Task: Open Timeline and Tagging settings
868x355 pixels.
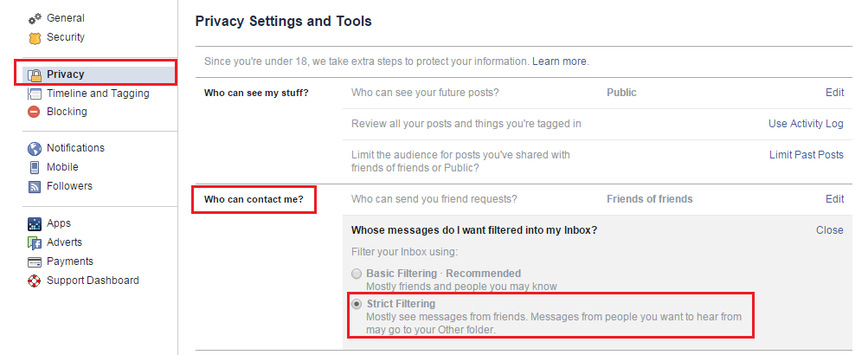Action: click(97, 94)
